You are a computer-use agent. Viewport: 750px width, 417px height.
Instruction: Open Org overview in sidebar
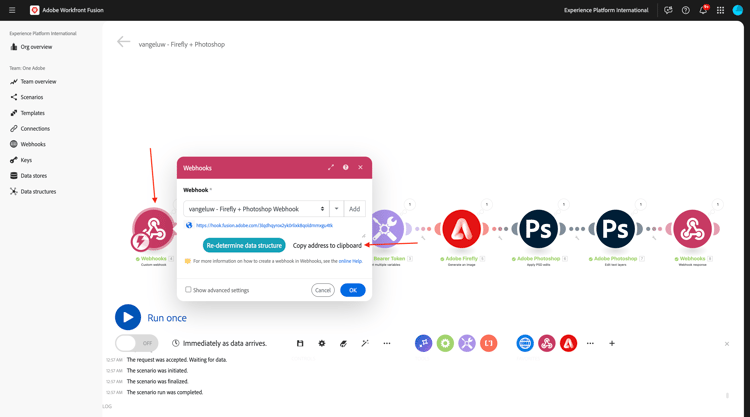(x=32, y=47)
